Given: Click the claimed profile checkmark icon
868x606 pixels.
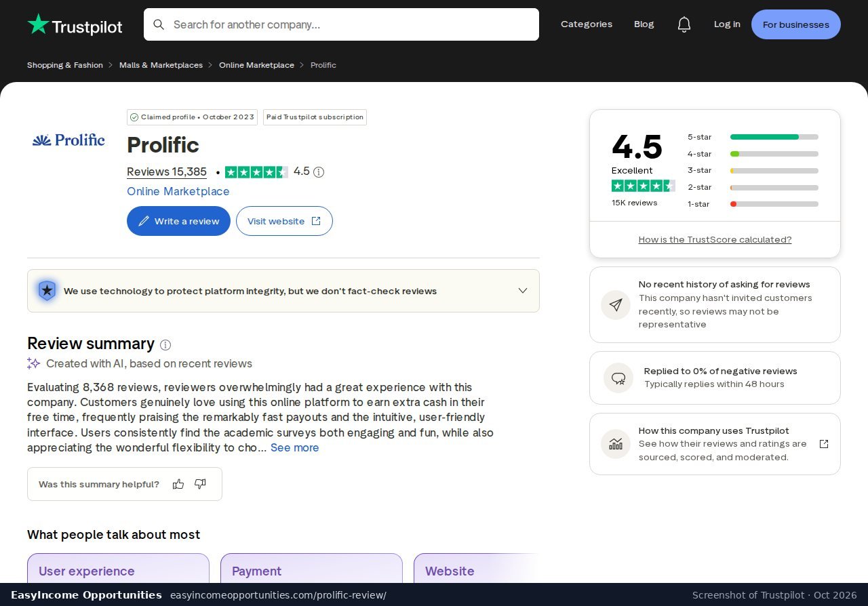Looking at the screenshot, I should click(134, 117).
